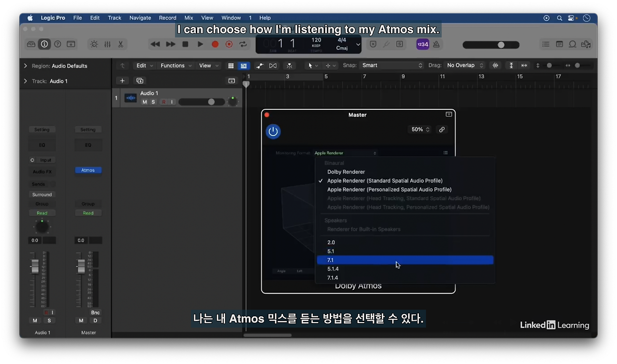Open the Drag No Overlap dropdown
Viewport: 617px width, 364px height.
click(x=464, y=65)
